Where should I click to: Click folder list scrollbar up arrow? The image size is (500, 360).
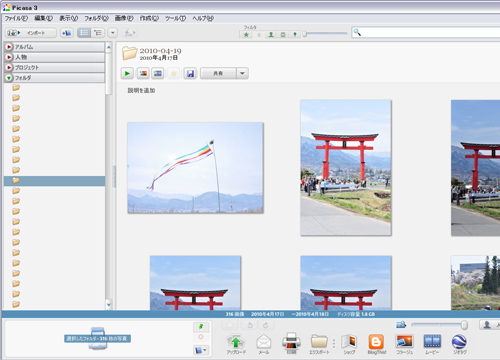[x=109, y=48]
